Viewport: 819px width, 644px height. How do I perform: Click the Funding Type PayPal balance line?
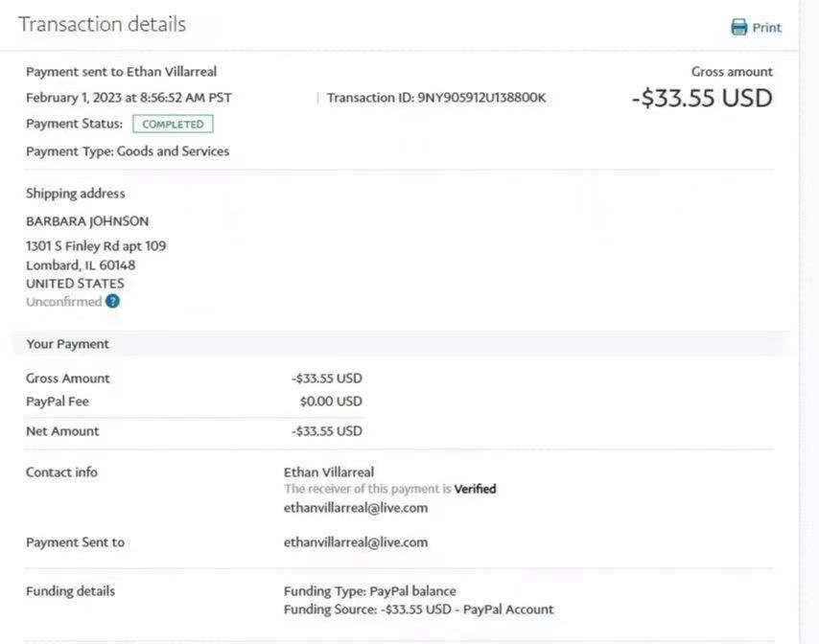coord(370,590)
